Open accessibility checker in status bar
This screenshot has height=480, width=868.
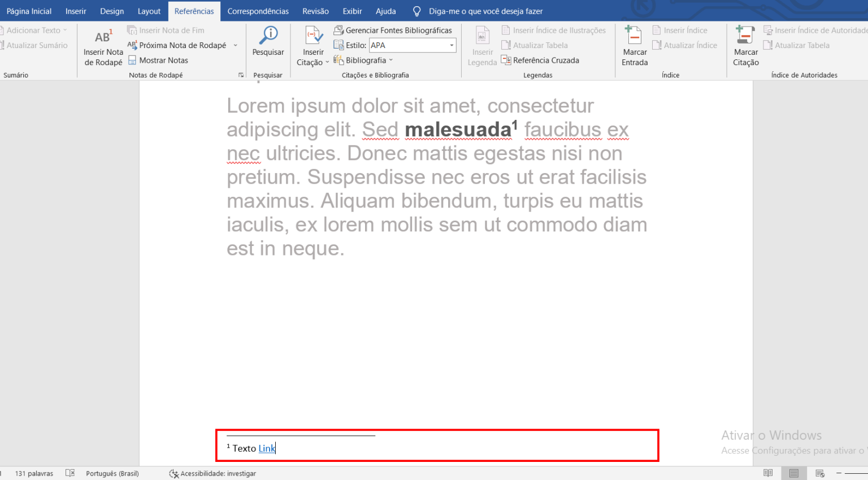pyautogui.click(x=212, y=473)
